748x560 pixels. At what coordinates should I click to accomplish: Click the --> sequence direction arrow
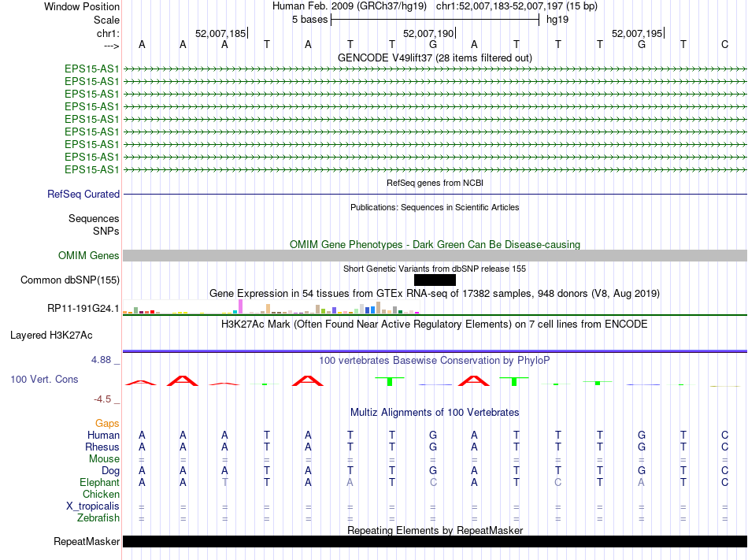[x=111, y=46]
